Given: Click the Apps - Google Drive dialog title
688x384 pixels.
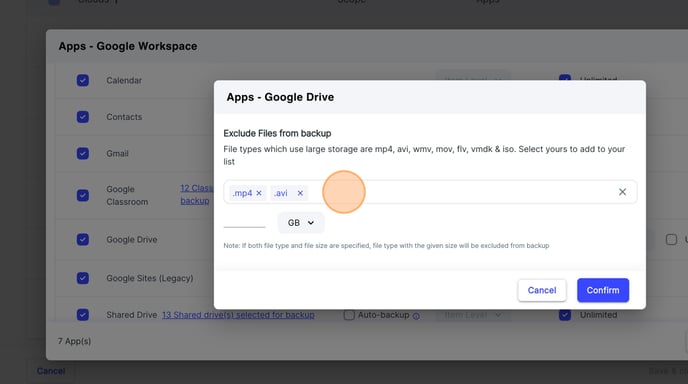Looking at the screenshot, I should point(280,97).
